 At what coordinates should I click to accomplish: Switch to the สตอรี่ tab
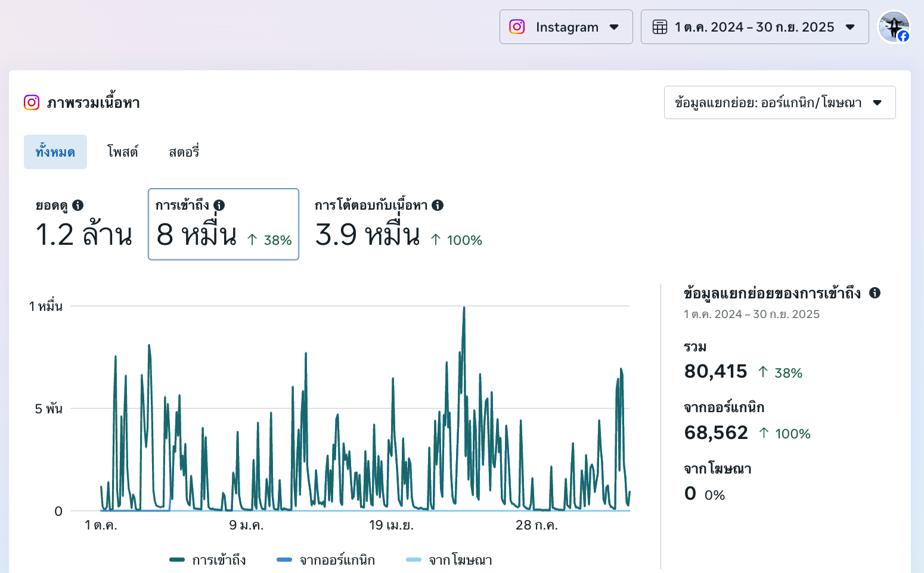[x=184, y=152]
